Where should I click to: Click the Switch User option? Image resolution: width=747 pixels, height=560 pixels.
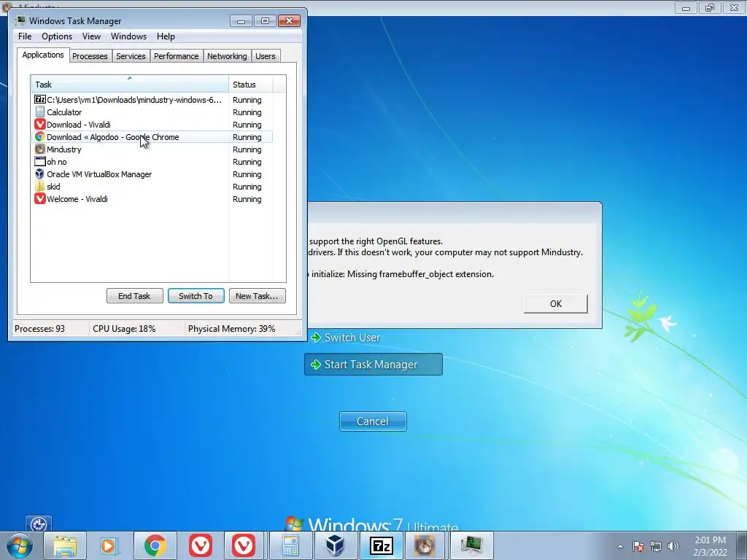352,338
